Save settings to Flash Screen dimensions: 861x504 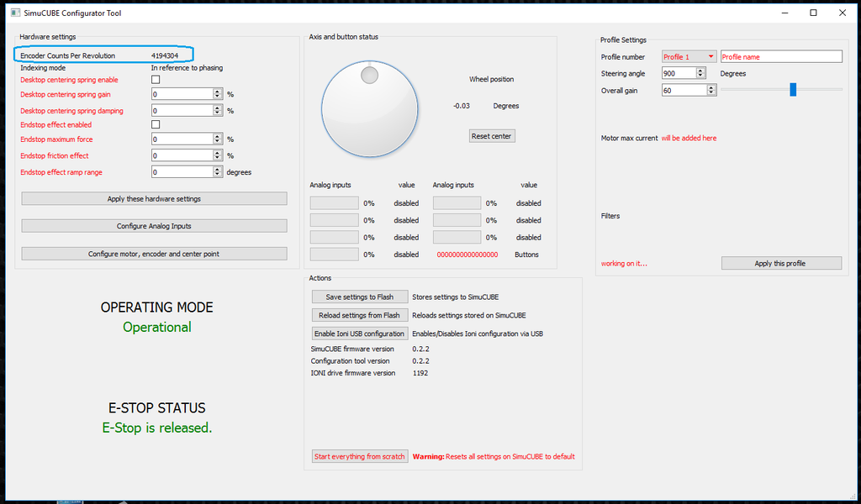360,297
